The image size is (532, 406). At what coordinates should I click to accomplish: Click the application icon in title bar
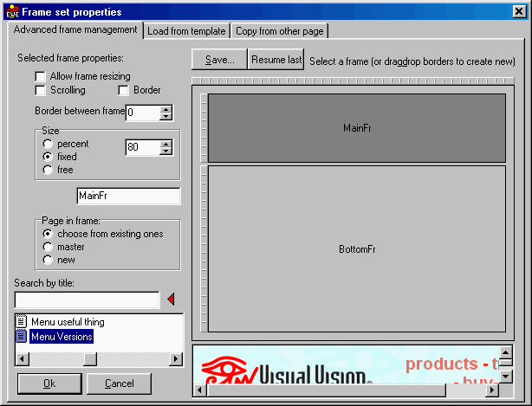click(10, 11)
